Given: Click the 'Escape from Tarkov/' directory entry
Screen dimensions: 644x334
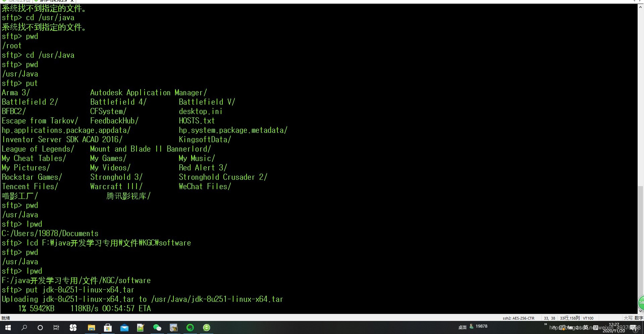Looking at the screenshot, I should tap(40, 121).
